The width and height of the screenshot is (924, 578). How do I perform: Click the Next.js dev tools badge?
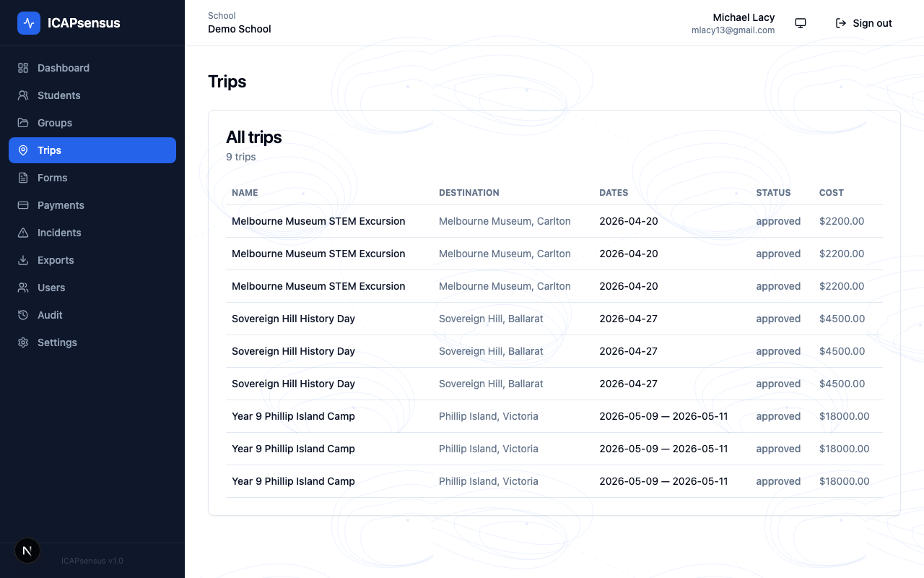point(27,551)
